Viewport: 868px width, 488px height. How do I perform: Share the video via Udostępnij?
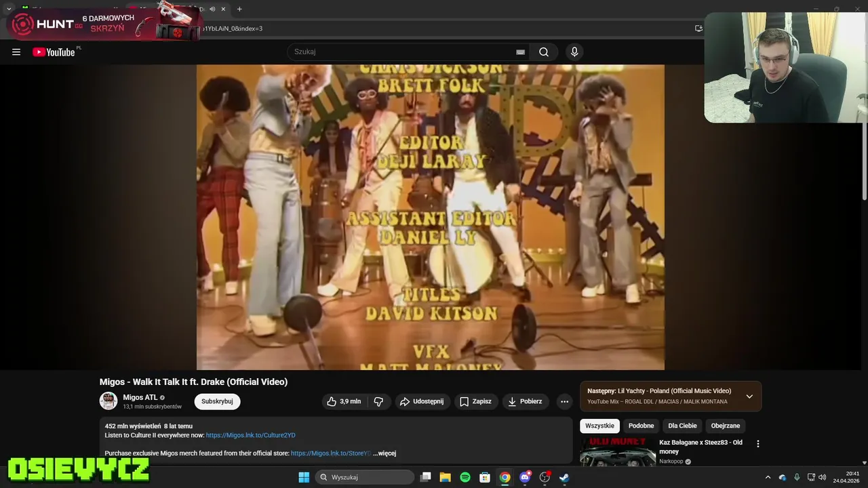coord(422,401)
